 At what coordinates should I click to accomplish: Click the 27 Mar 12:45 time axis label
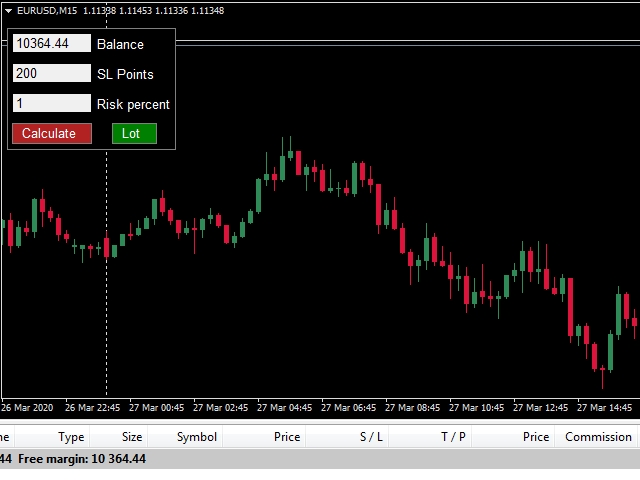(x=540, y=408)
